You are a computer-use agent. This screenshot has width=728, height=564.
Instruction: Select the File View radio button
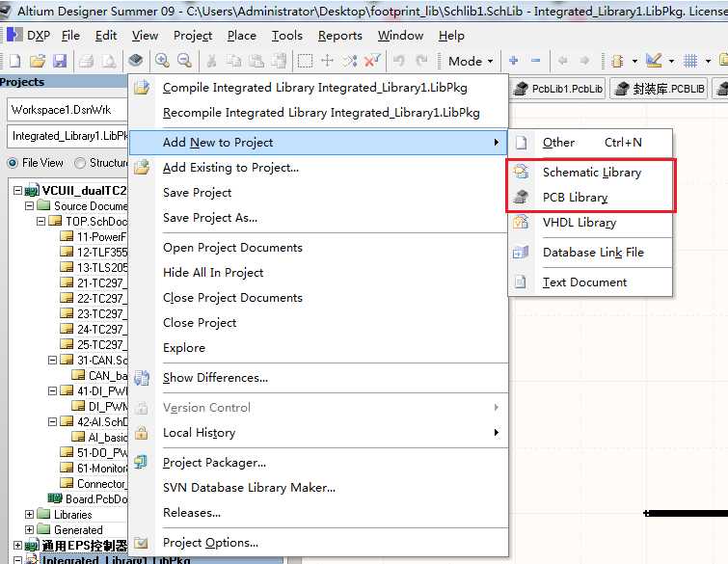pyautogui.click(x=13, y=163)
